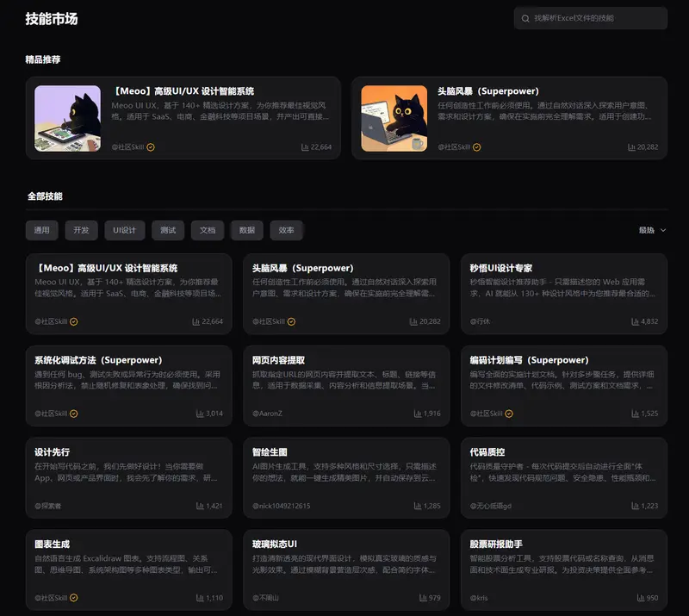
Task: Click the 技能市场 page title
Action: coord(52,19)
